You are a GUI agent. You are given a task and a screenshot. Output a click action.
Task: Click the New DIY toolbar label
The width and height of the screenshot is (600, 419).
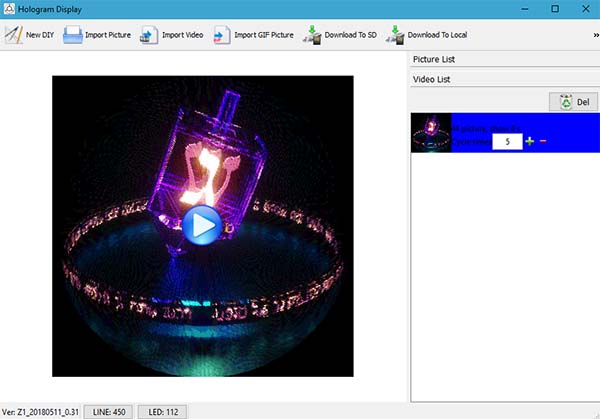pos(40,35)
